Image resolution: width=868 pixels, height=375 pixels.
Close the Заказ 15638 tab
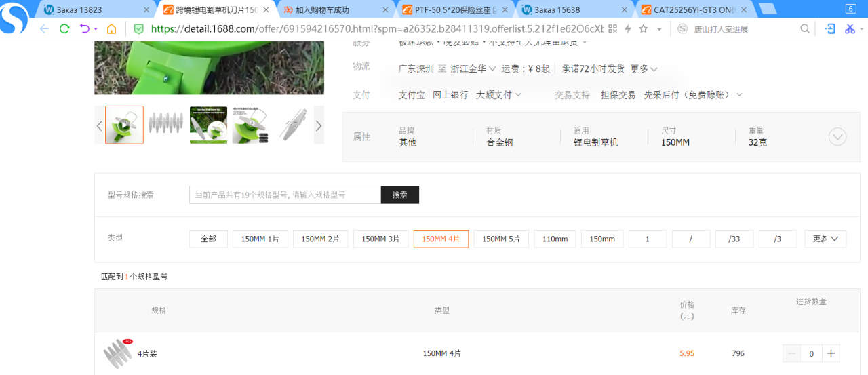625,10
